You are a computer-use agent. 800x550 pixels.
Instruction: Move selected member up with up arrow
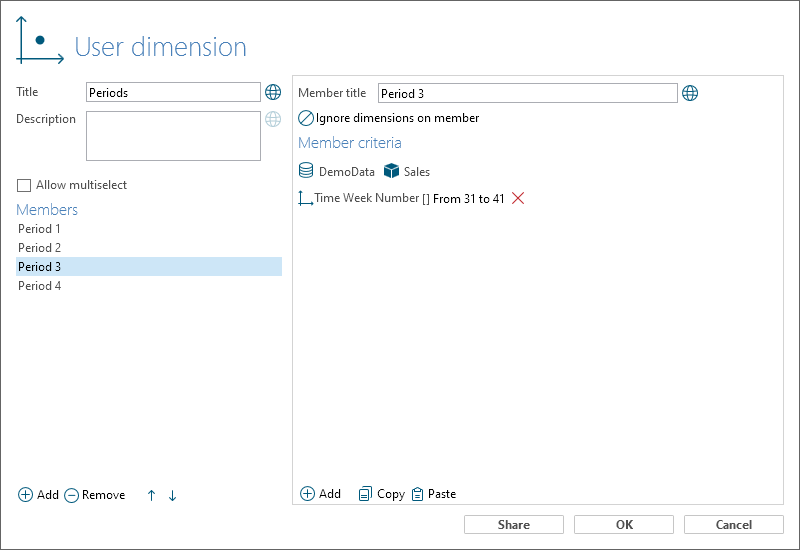[x=152, y=495]
